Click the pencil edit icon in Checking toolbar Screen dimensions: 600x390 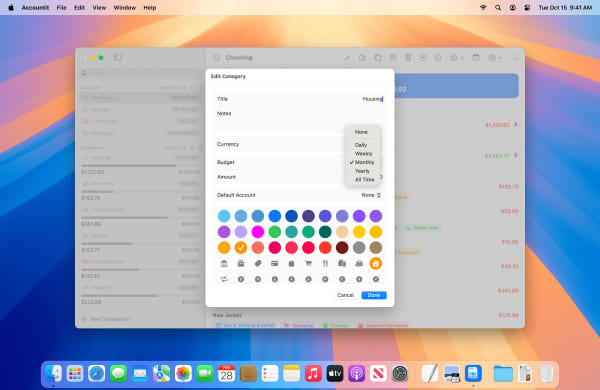point(347,58)
